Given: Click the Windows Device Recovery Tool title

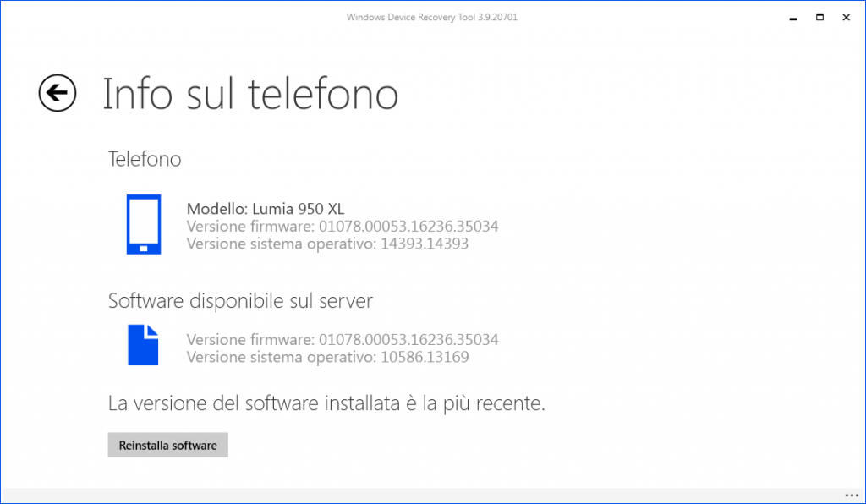Looking at the screenshot, I should click(x=432, y=16).
